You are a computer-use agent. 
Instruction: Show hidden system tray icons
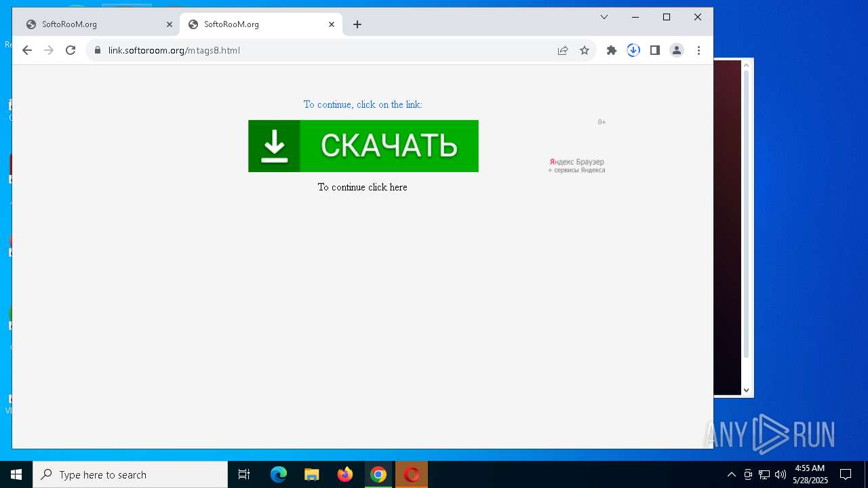[x=731, y=474]
